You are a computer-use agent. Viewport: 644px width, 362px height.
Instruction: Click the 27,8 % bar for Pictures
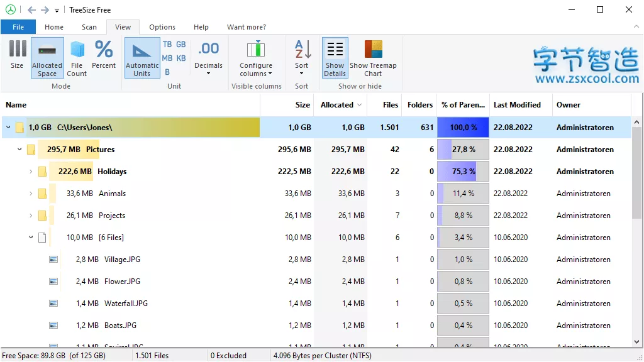[x=464, y=150]
